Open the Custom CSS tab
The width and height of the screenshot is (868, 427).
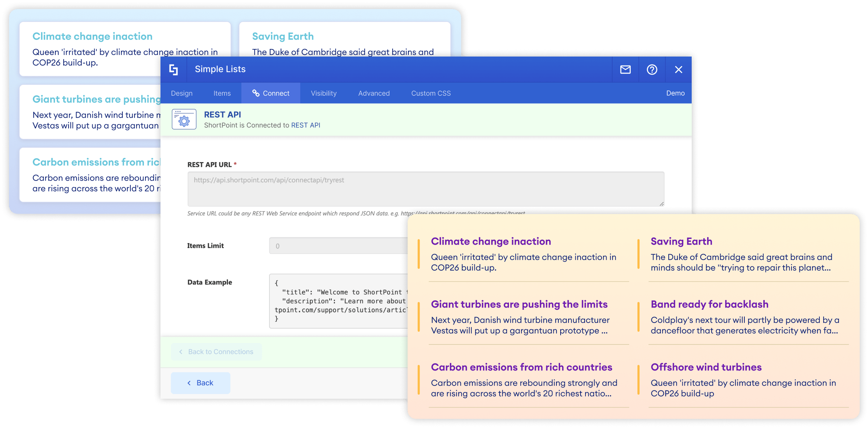431,93
